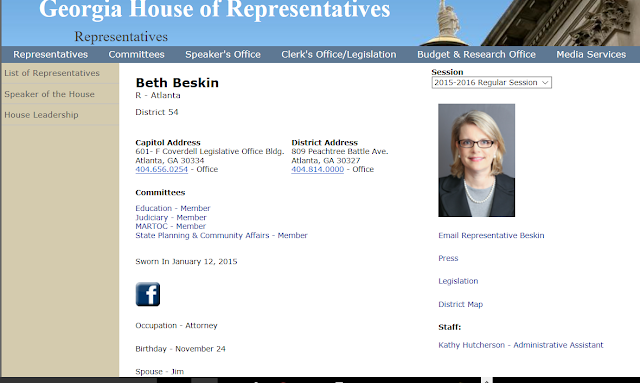Open Clerk's Office/Legislation menu

click(339, 54)
